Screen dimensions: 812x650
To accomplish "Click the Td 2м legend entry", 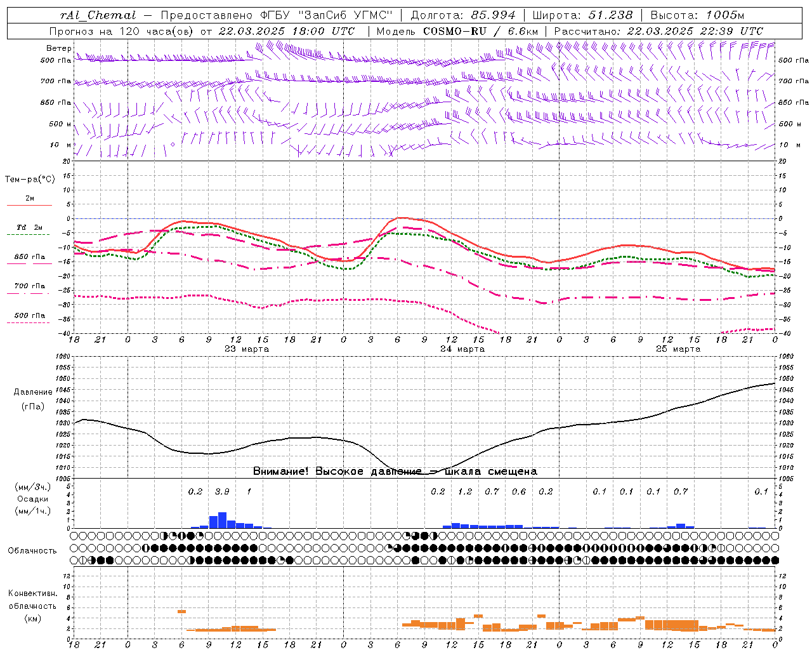I will pos(29,227).
